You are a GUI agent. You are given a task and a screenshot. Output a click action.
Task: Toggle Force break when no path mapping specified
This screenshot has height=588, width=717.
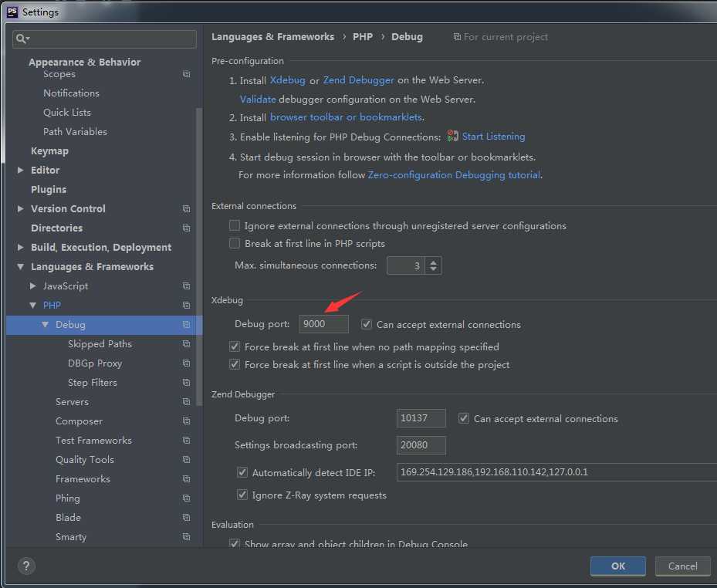click(x=235, y=346)
